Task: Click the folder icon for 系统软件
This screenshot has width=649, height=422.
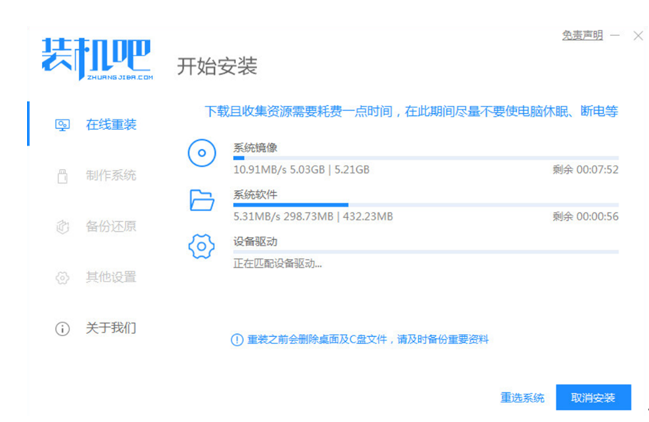Action: (202, 200)
